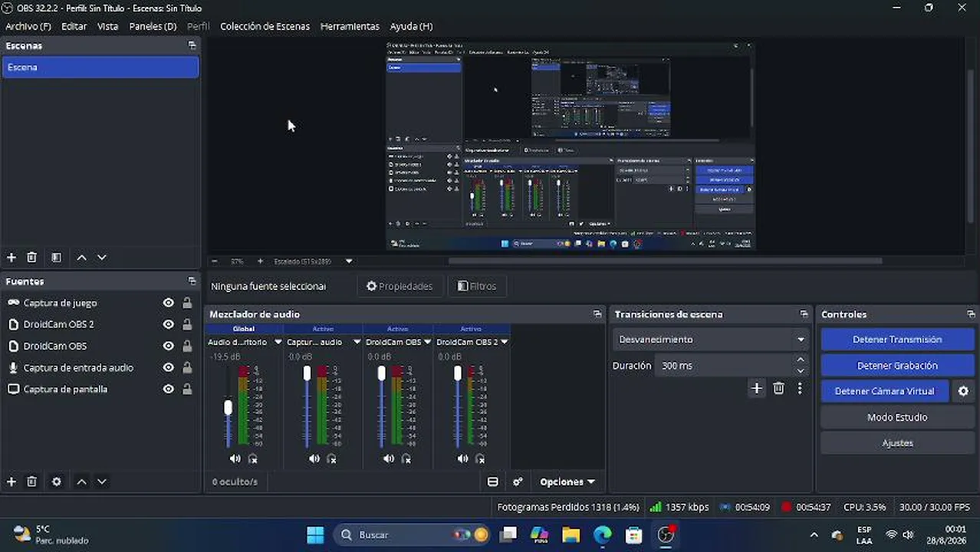Increase transition duration with up stepper
Image resolution: width=980 pixels, height=552 pixels.
801,360
